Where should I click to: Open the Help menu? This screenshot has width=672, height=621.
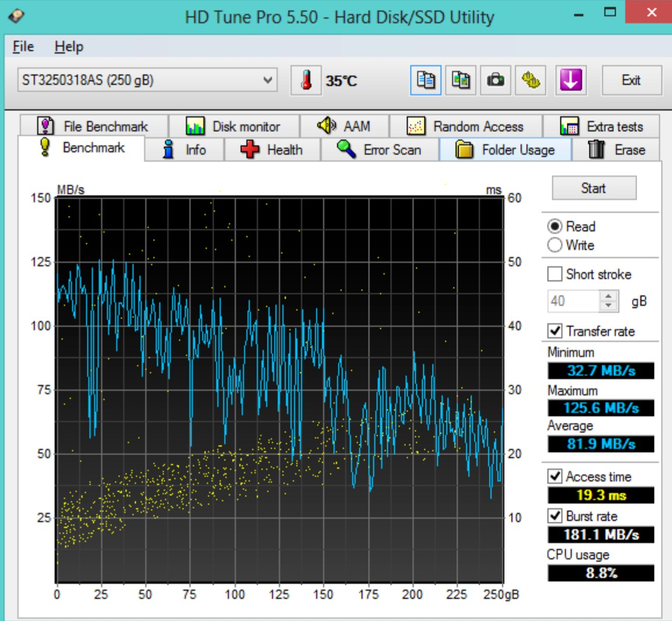69,47
